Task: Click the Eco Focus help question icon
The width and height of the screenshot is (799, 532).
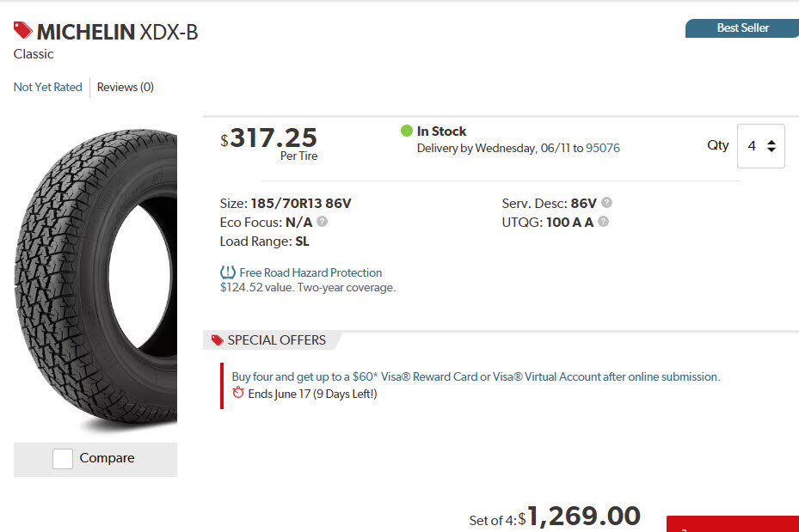Action: 323,222
